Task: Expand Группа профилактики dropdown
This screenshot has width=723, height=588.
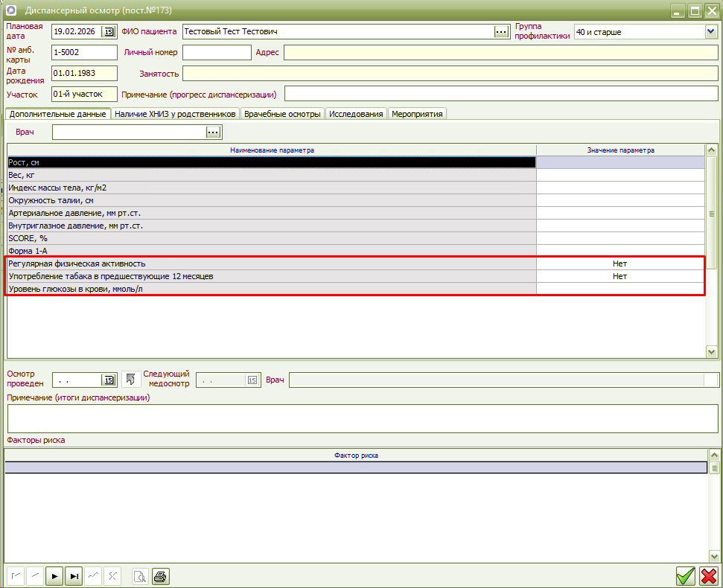Action: coord(710,32)
